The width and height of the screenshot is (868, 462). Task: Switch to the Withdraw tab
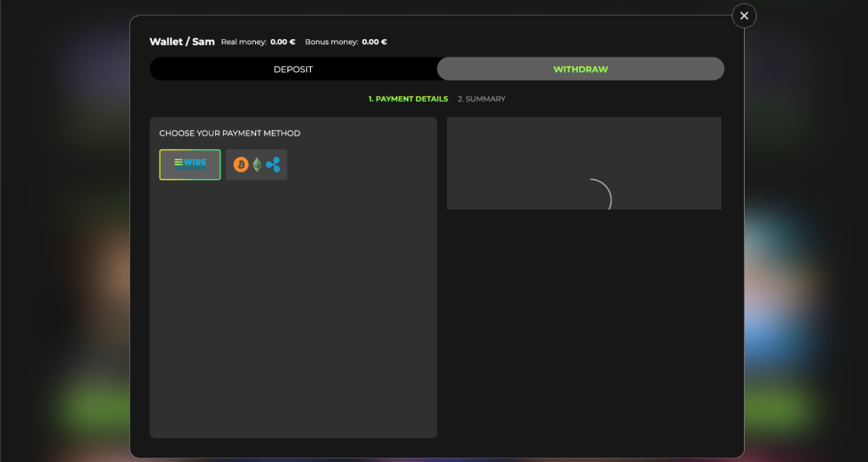point(581,69)
